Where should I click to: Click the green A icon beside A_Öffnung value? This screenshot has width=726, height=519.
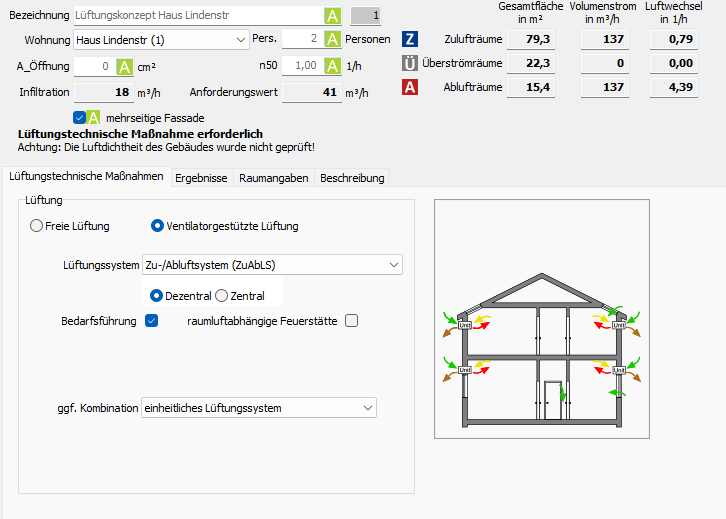point(125,67)
